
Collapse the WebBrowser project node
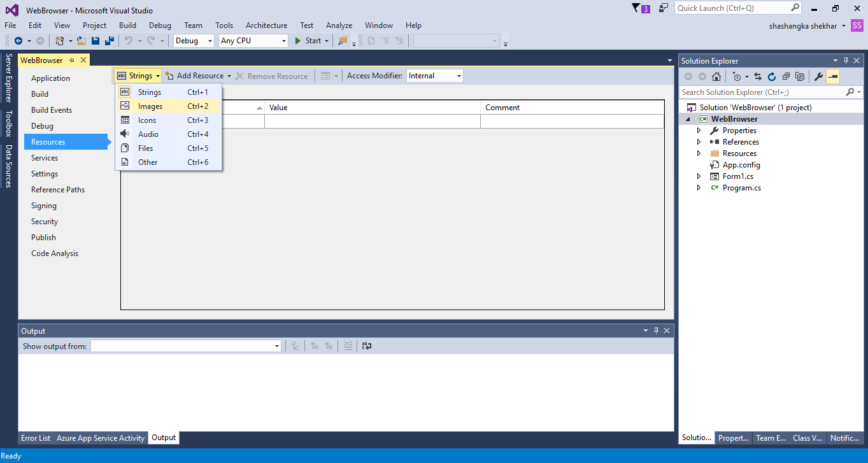pos(688,119)
